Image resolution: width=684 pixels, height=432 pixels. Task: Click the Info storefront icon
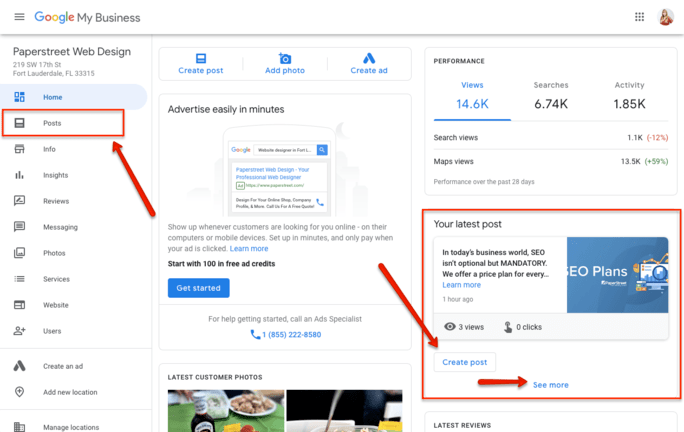coord(20,149)
